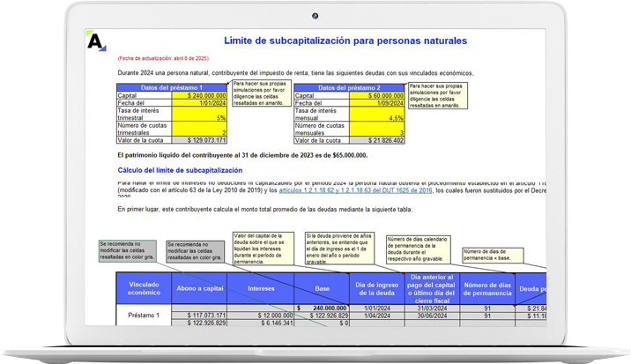Select the "Vinculado económico" column header
Screen dimensions: 631x364
point(144,288)
